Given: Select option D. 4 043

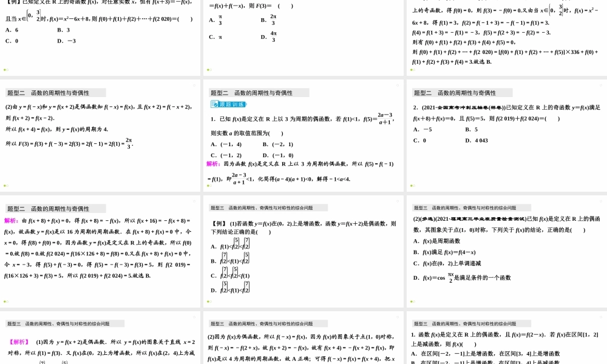Looking at the screenshot, I should pyautogui.click(x=476, y=140).
